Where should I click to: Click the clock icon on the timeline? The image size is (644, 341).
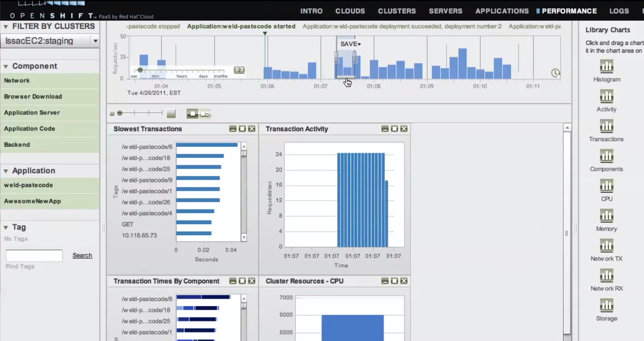(x=556, y=72)
